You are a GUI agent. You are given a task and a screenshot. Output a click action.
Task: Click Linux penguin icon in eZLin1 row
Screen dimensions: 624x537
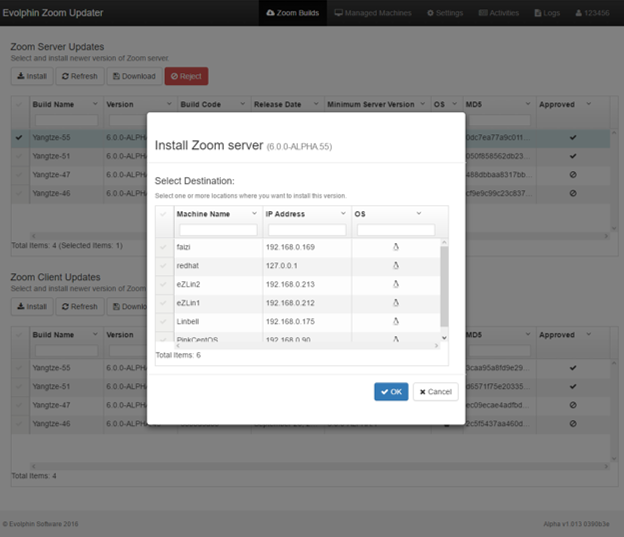(x=396, y=303)
